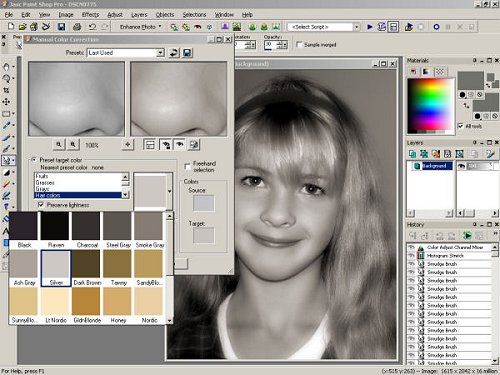The height and width of the screenshot is (375, 500).
Task: Click the swap materials arrow in Materials palette
Action: (466, 106)
